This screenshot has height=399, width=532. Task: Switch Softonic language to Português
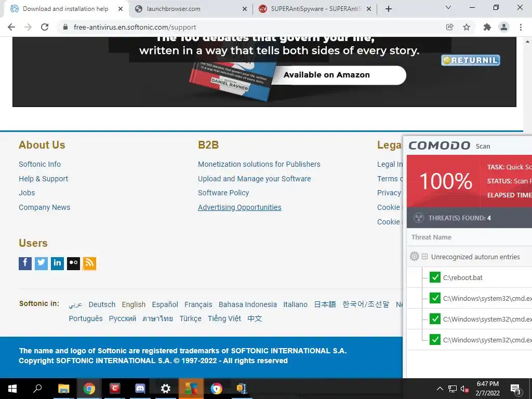point(86,318)
